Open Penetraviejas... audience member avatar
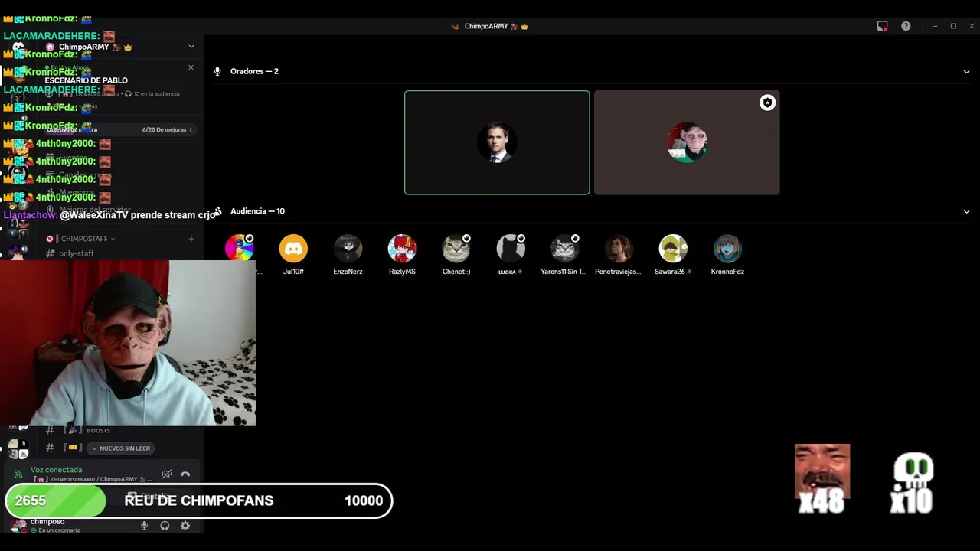 619,248
